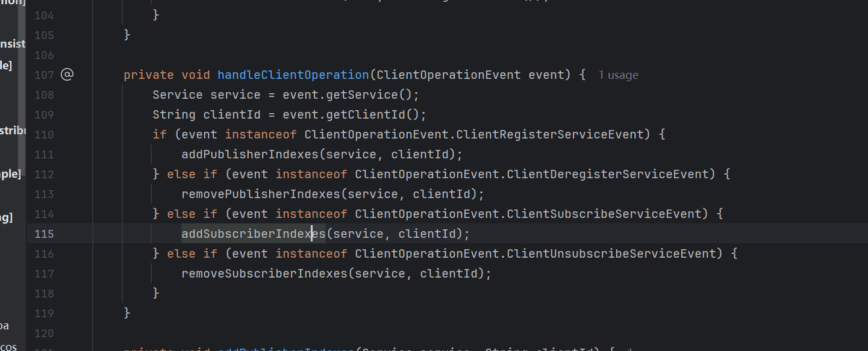Click line number 119 in the gutter
Viewport: 868px width, 351px height.
[44, 313]
